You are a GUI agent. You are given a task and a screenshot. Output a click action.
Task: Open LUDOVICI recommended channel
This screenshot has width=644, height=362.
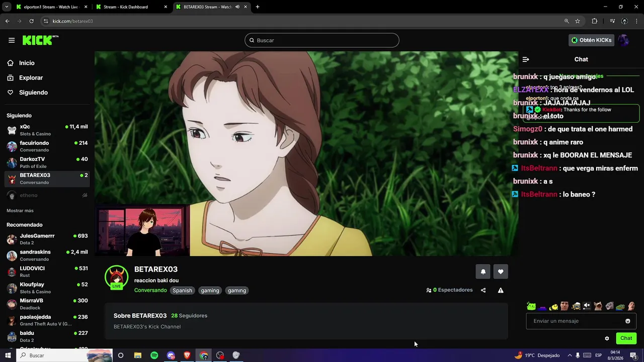pyautogui.click(x=47, y=271)
